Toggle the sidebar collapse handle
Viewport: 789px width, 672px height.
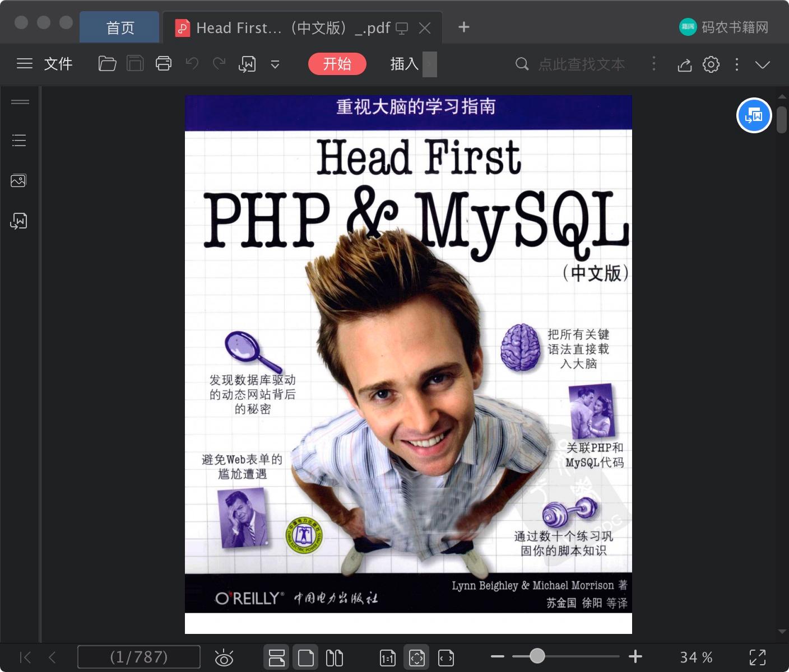pyautogui.click(x=20, y=102)
